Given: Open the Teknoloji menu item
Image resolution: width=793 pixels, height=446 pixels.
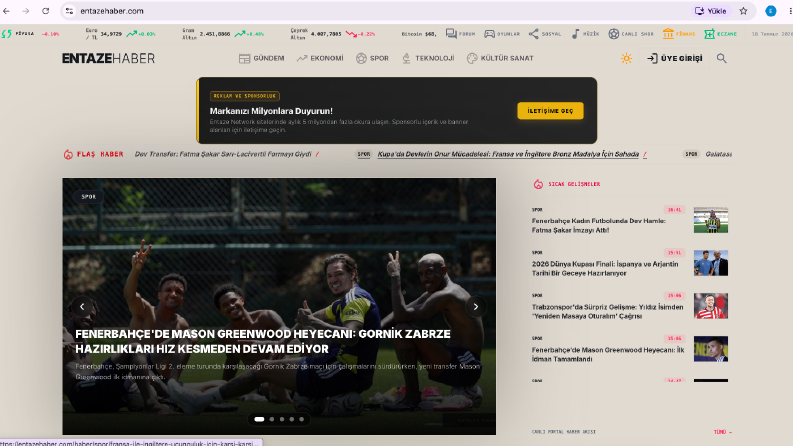Looking at the screenshot, I should tap(428, 58).
